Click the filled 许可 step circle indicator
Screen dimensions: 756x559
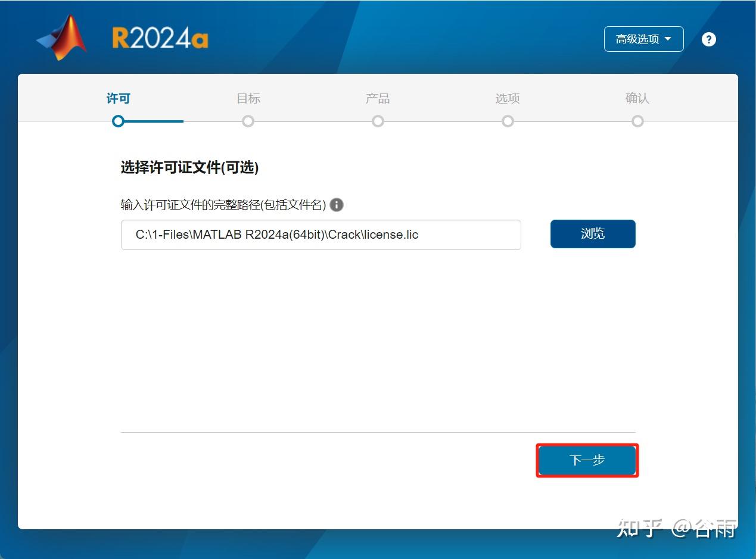point(118,121)
